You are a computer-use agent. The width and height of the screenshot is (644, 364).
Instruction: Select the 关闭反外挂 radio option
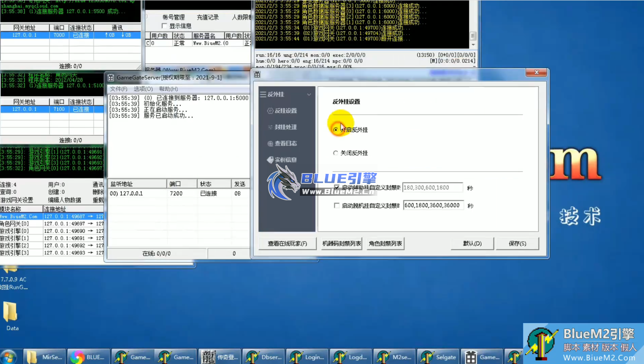click(x=336, y=153)
